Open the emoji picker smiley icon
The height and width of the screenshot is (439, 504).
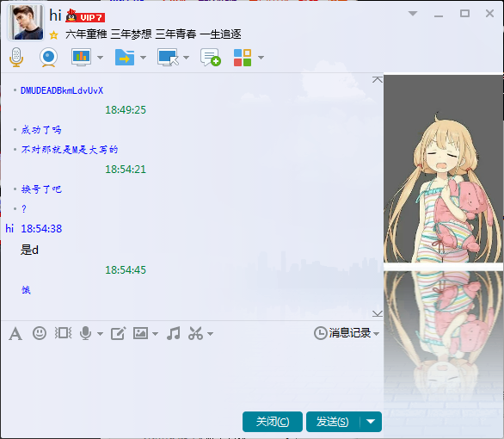click(x=40, y=333)
